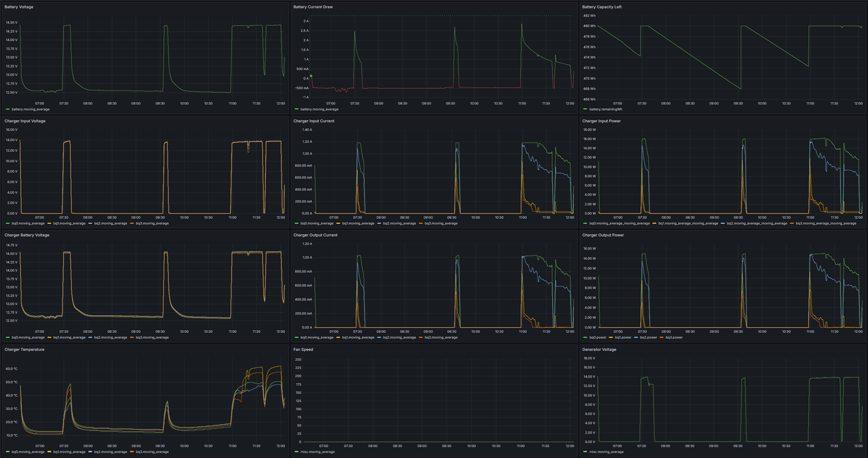
Task: Toggle bq0.moving_average in Charger Temperature legend
Action: click(28, 452)
